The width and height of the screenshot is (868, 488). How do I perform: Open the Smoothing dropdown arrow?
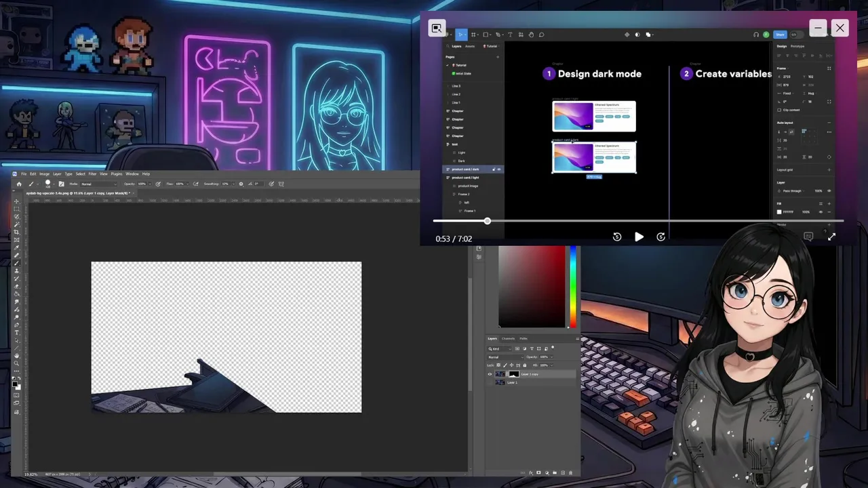233,184
